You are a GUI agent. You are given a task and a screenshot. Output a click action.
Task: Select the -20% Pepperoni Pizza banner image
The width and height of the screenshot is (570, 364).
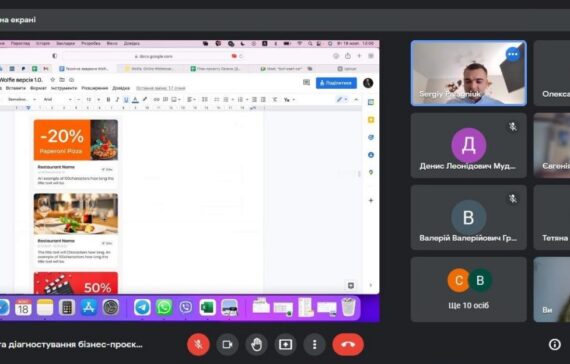point(76,140)
